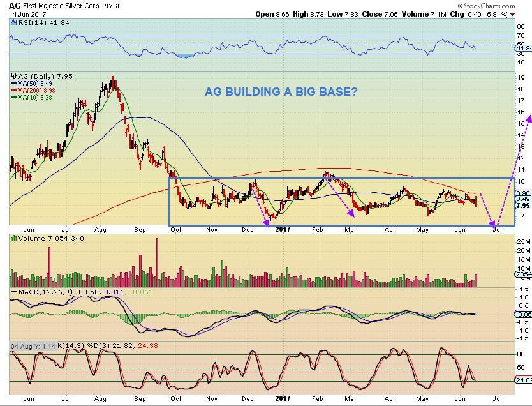Click the 8.98 price axis tag

[x=523, y=193]
